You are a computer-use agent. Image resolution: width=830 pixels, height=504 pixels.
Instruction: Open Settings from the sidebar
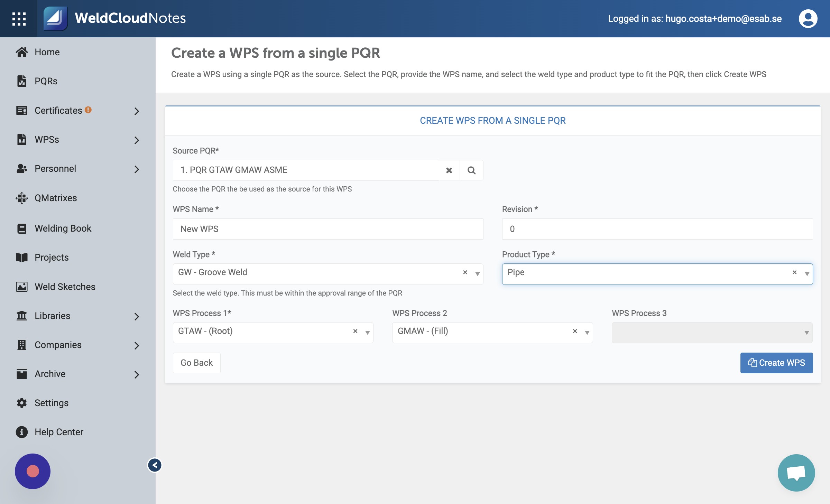(52, 403)
